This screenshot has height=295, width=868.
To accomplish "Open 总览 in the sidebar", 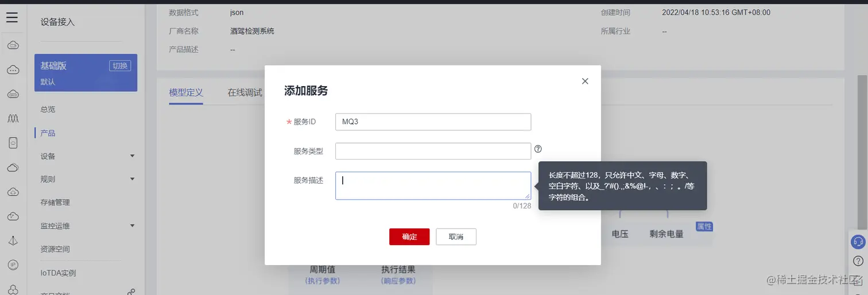I will (x=48, y=109).
